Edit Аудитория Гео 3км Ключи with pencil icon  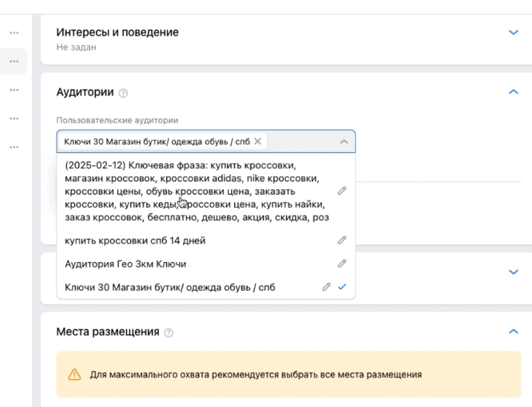(x=342, y=264)
